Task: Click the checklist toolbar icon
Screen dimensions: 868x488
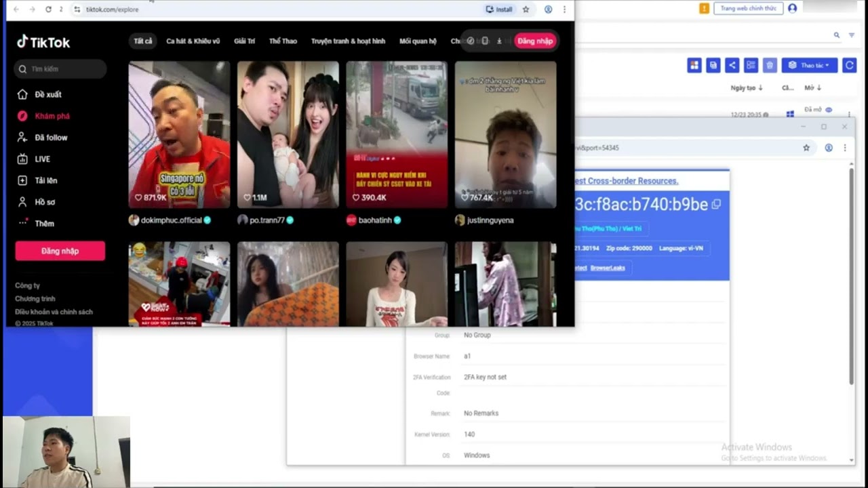Action: coord(751,65)
